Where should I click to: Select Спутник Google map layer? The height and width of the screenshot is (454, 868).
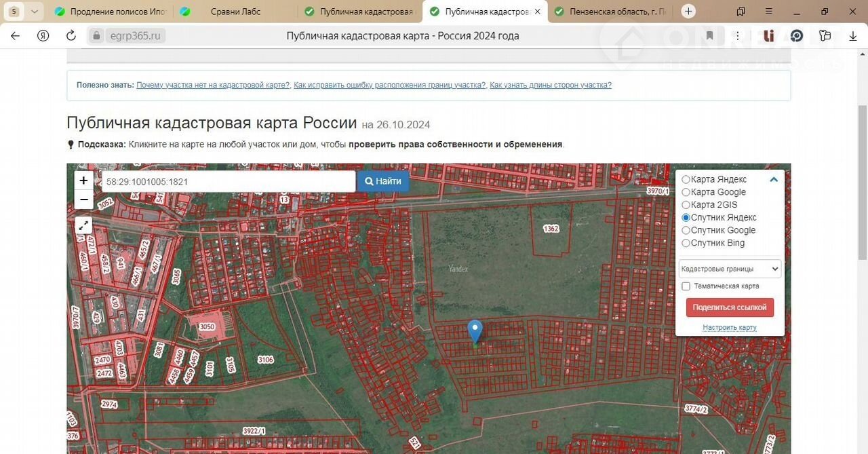pyautogui.click(x=686, y=231)
